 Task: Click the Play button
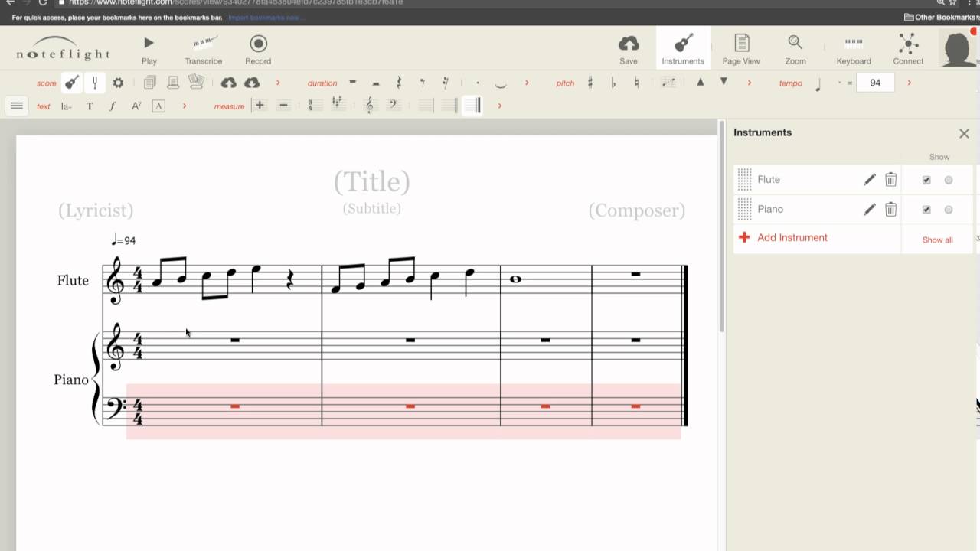[149, 50]
